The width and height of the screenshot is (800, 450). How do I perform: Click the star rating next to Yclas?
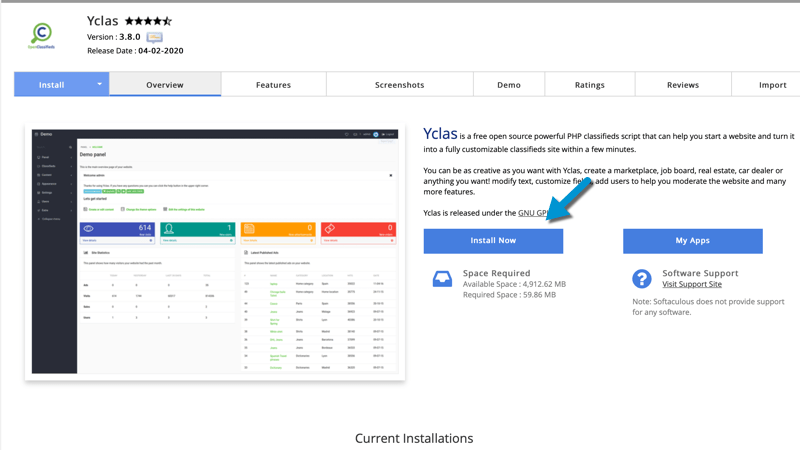[x=148, y=21]
